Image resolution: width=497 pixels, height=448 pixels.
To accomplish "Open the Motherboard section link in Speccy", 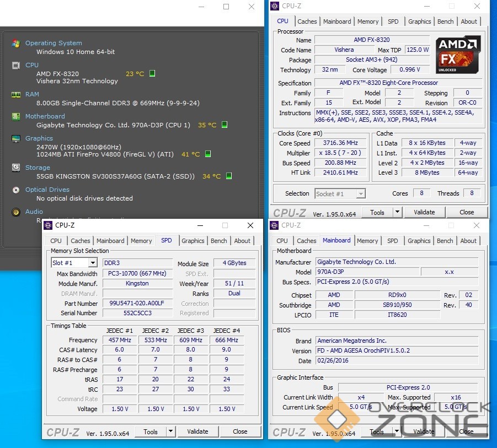I will point(45,116).
